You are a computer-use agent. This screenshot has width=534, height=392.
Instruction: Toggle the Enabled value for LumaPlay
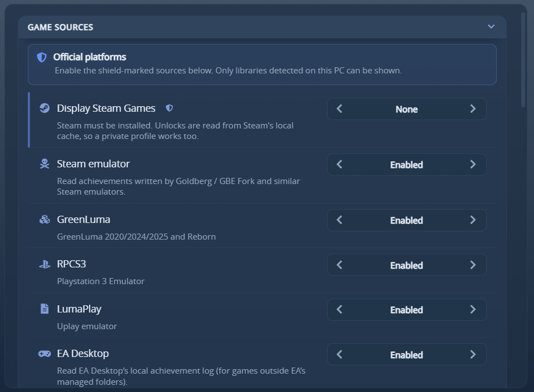click(x=407, y=310)
